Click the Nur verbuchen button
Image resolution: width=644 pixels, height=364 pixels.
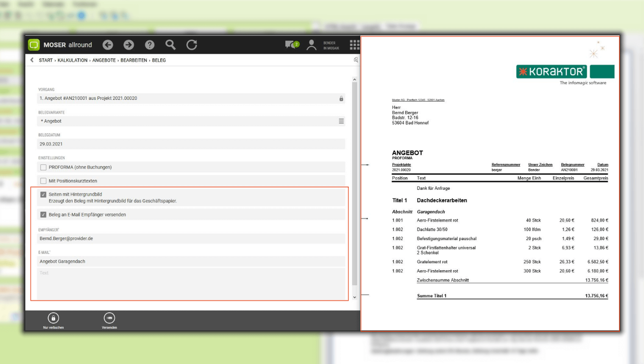coord(53,321)
